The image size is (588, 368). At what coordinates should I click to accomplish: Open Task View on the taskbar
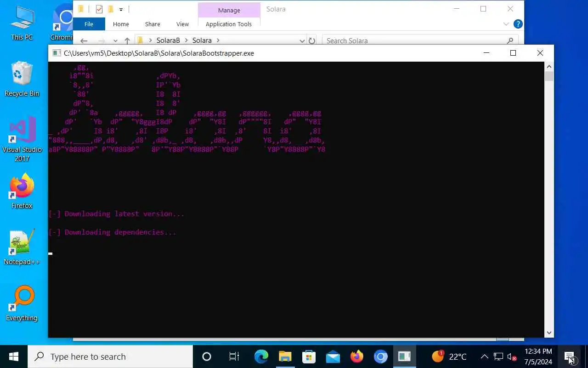coord(234,356)
